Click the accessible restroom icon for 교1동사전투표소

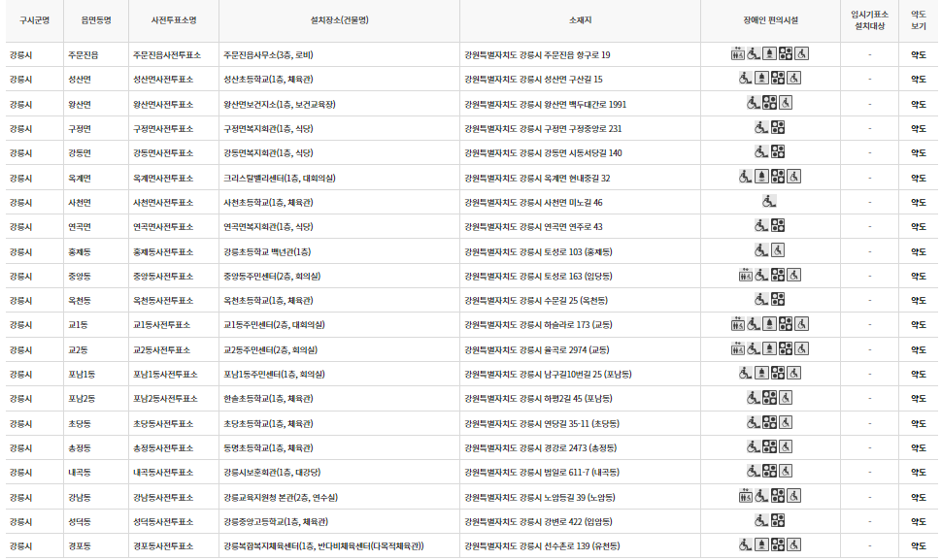802,326
